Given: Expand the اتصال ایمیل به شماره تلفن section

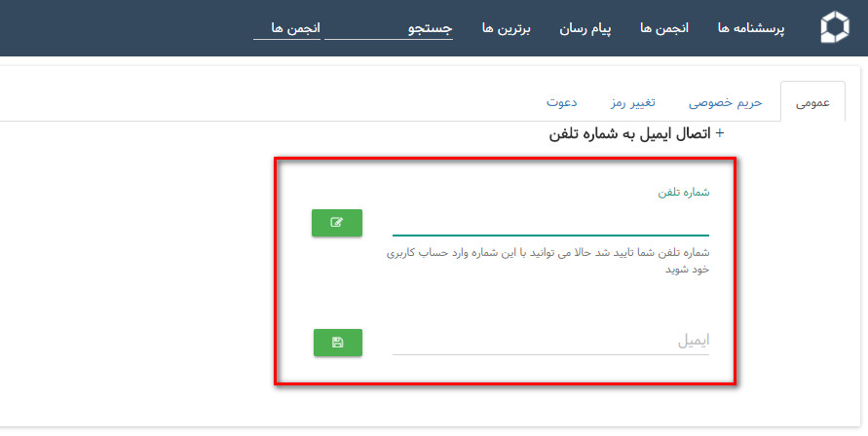Looking at the screenshot, I should point(633,134).
